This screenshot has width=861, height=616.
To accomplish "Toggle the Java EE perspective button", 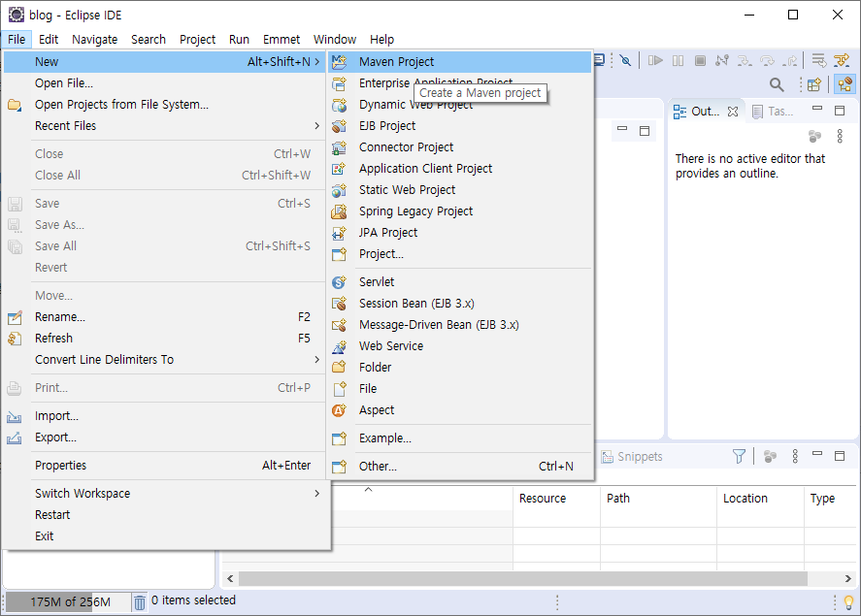I will tap(845, 84).
